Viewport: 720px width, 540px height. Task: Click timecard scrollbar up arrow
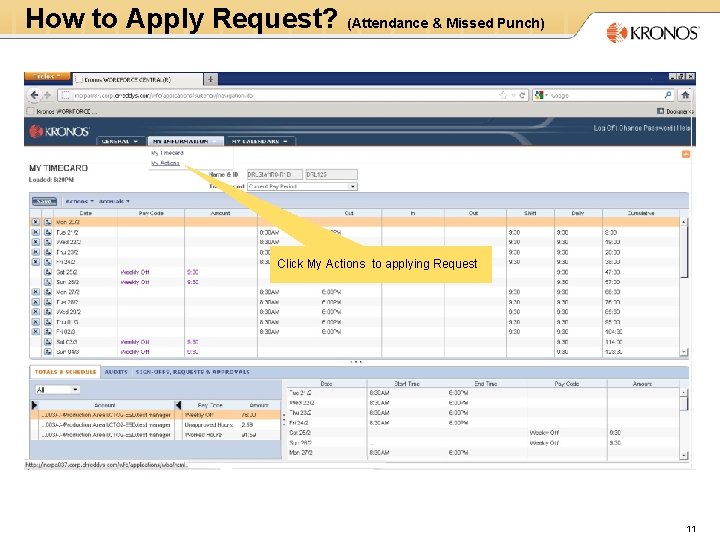pos(684,222)
